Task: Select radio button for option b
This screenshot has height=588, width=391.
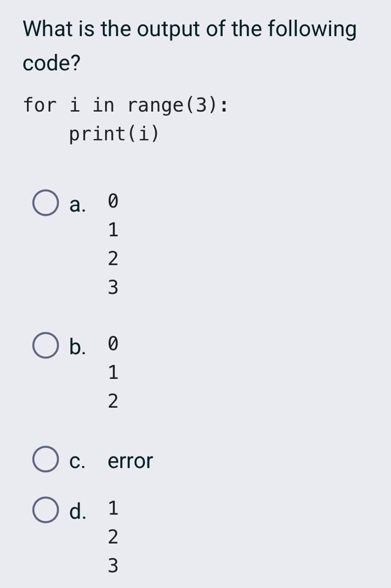Action: pos(45,346)
